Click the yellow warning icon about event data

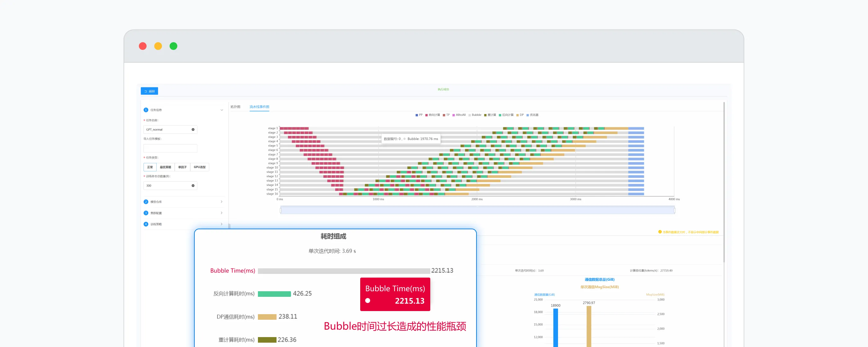tap(660, 232)
